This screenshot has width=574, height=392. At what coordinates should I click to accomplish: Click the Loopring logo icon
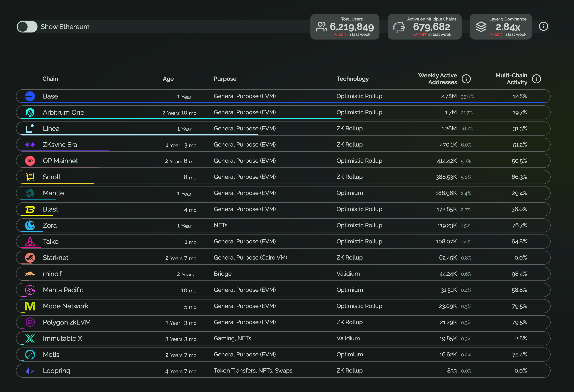(x=30, y=371)
